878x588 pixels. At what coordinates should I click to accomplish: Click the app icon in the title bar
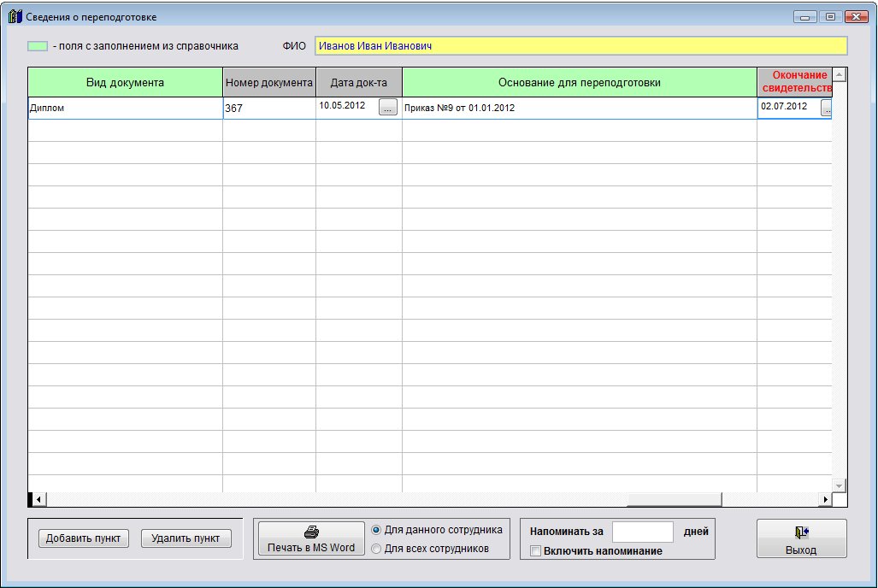pyautogui.click(x=15, y=17)
